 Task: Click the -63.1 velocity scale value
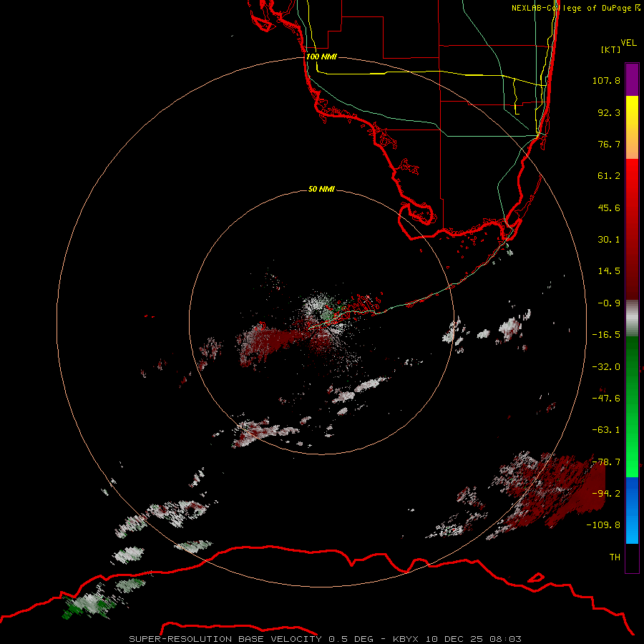point(606,430)
